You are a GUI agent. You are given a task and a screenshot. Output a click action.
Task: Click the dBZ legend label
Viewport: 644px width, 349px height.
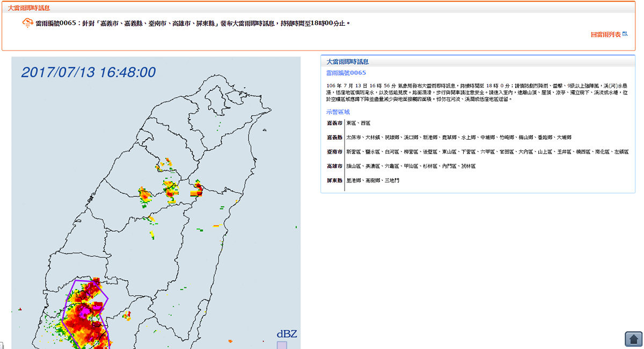[x=287, y=334]
